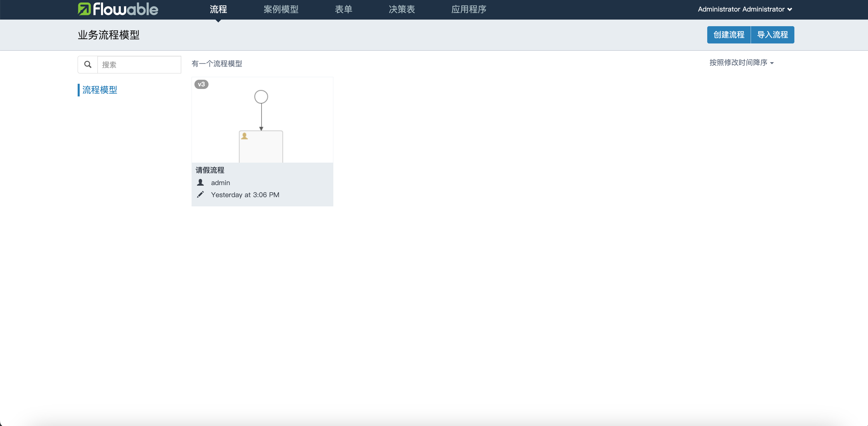Open the 请假流程 model thumbnail

tap(262, 120)
